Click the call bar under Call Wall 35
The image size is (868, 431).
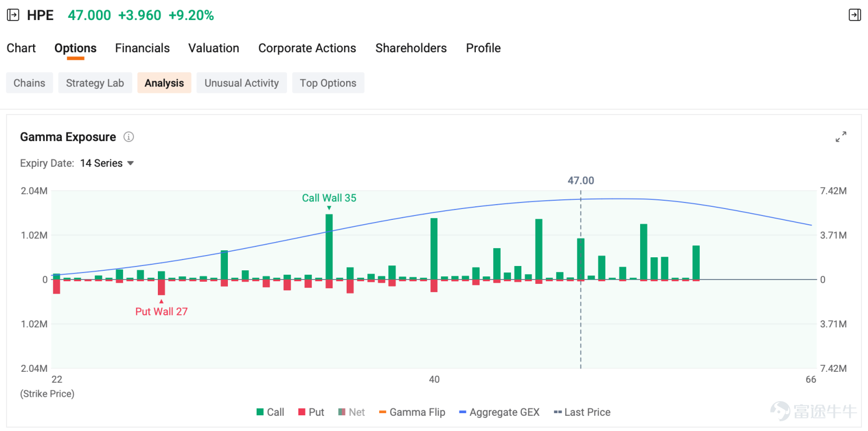pos(329,247)
